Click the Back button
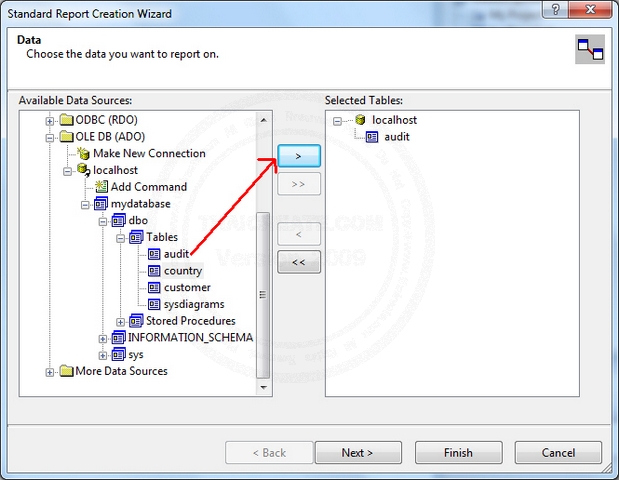 click(269, 452)
